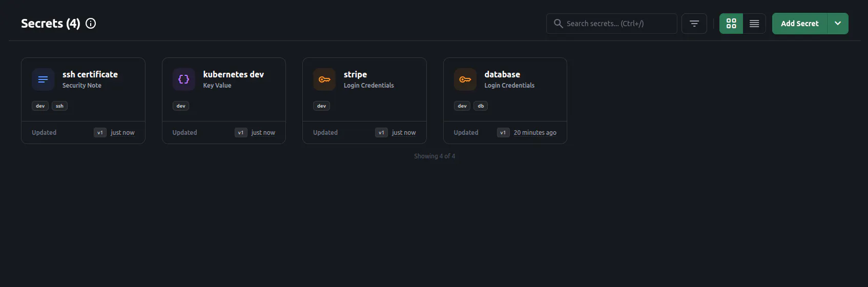The height and width of the screenshot is (287, 868).
Task: Click the Secrets (4) heading
Action: [x=51, y=24]
